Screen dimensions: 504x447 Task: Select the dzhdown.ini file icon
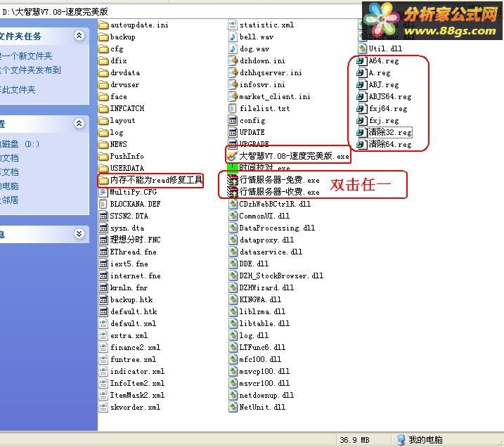[233, 60]
